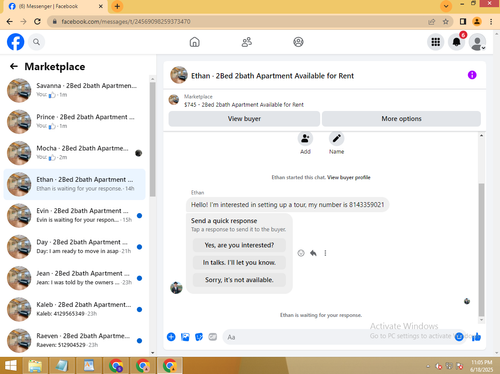Send quick reply 'Sorry, it's not available.'
This screenshot has height=374, width=500.
(x=239, y=280)
